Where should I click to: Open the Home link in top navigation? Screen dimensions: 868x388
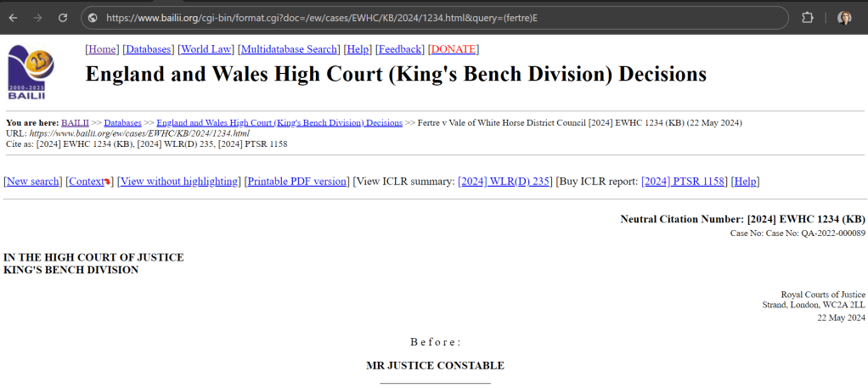[103, 49]
